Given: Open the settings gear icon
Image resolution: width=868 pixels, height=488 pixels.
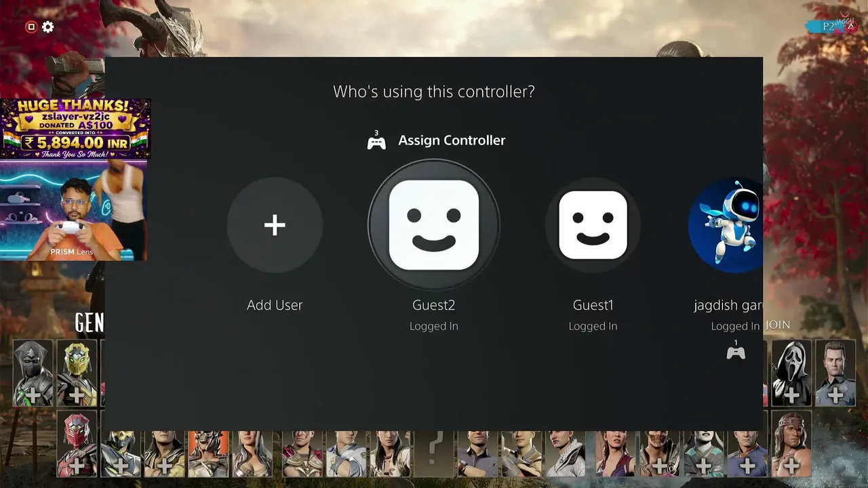Looking at the screenshot, I should [x=48, y=27].
